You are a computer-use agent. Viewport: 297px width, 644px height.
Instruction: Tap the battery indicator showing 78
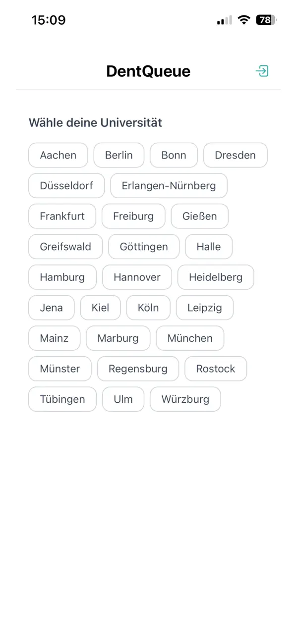[265, 20]
